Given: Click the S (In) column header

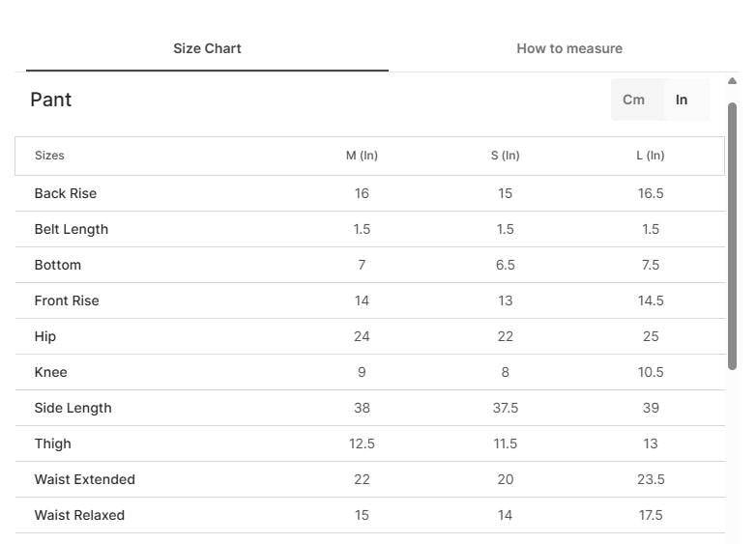Looking at the screenshot, I should pos(505,156).
